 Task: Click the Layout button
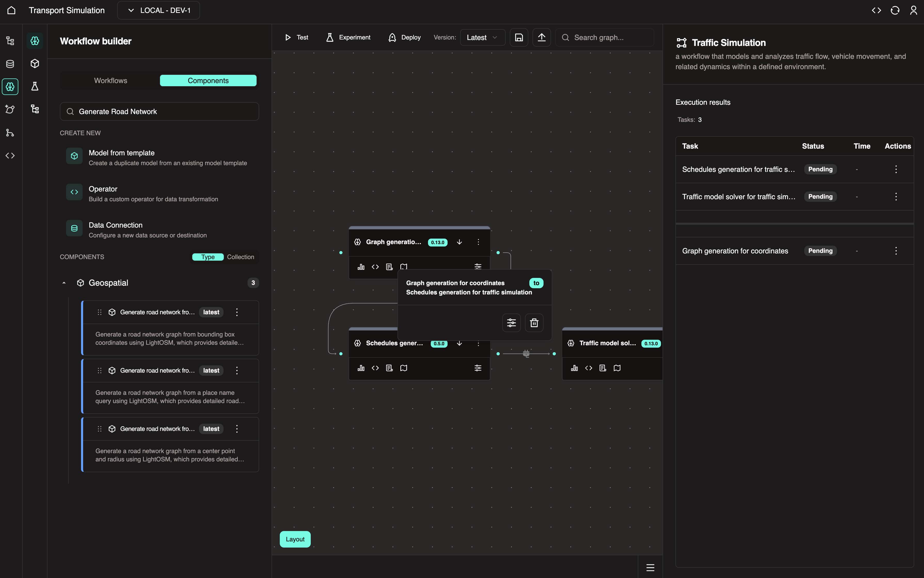tap(295, 539)
